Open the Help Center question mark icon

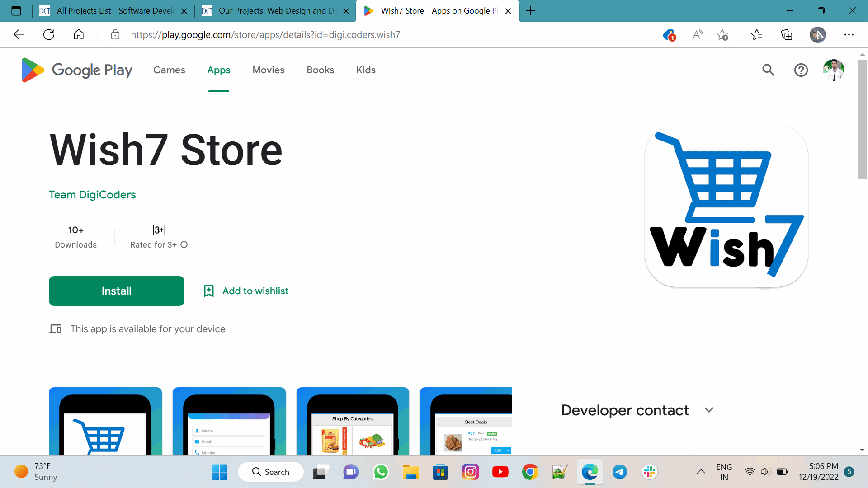click(801, 70)
